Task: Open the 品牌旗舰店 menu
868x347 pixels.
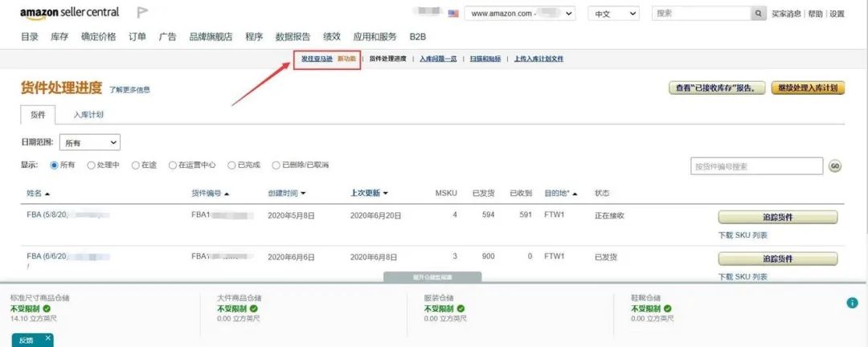Action: (211, 37)
